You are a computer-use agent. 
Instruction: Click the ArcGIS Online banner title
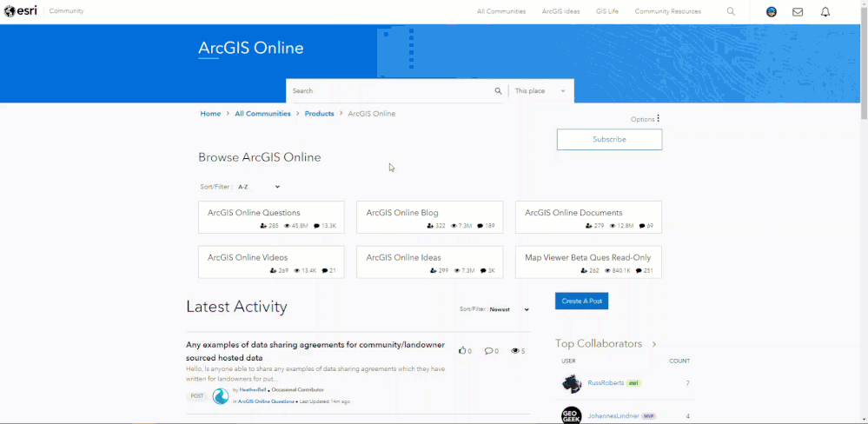point(251,48)
